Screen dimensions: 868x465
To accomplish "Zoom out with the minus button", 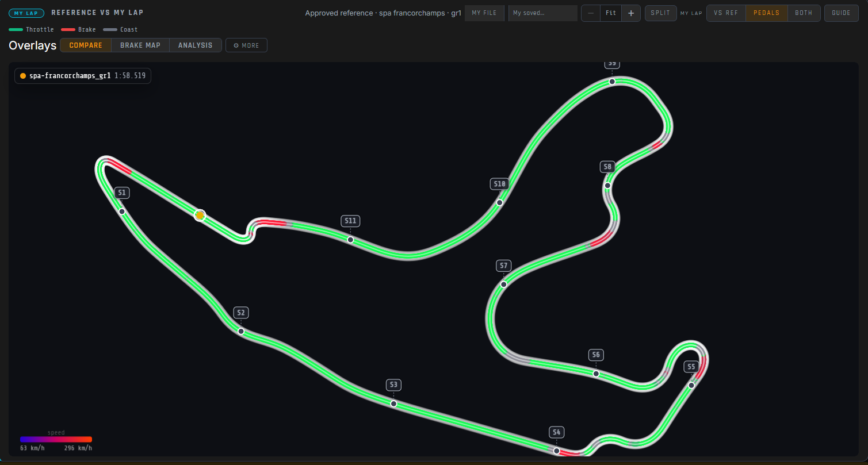I will click(x=591, y=13).
